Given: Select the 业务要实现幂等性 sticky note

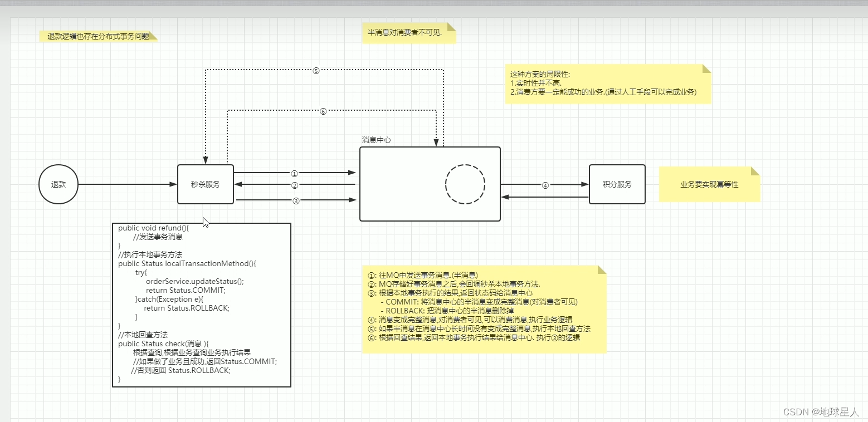Looking at the screenshot, I should pos(709,184).
